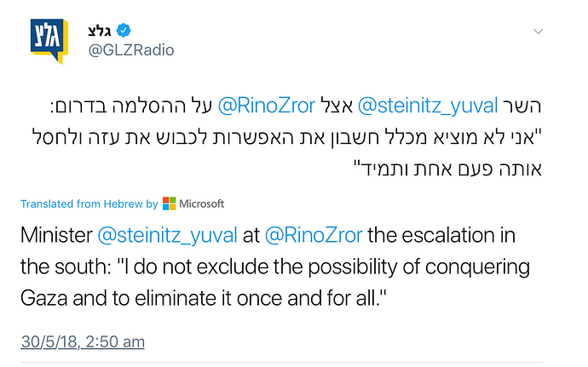Click the blue verified badge

pyautogui.click(x=124, y=31)
